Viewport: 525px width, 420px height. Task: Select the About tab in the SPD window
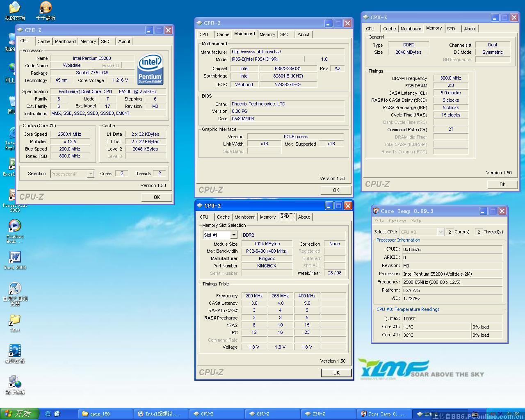click(x=304, y=217)
